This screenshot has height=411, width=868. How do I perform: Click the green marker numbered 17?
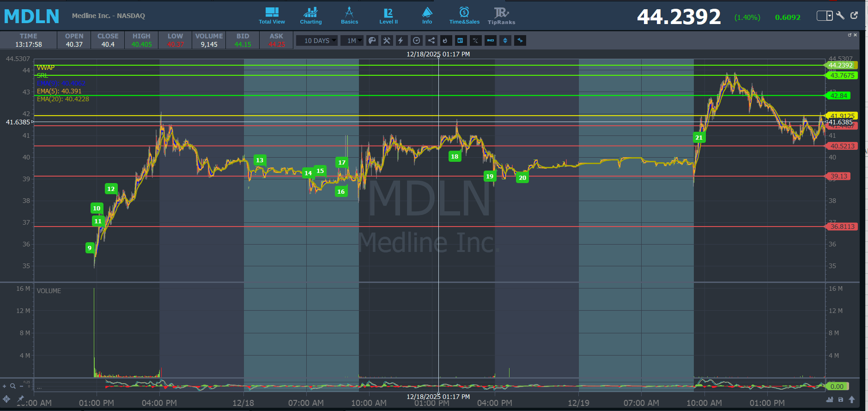pos(342,162)
